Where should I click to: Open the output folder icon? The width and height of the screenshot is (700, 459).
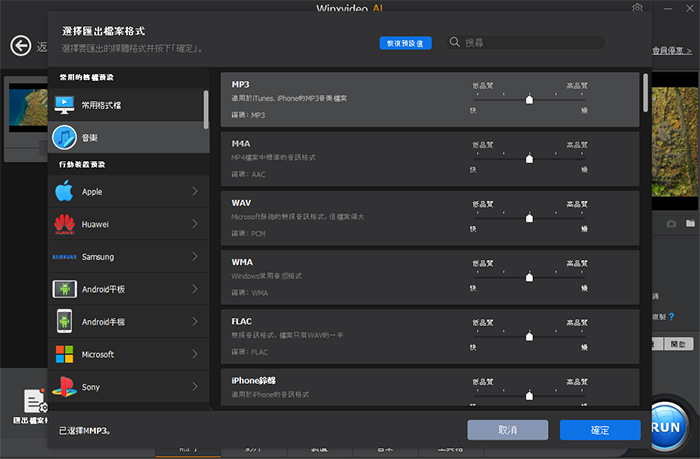click(690, 223)
